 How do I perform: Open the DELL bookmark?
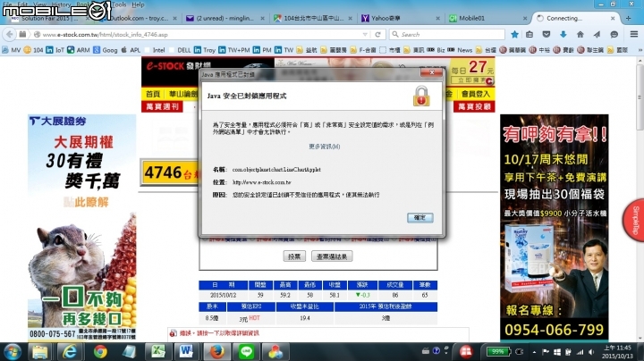pos(180,50)
